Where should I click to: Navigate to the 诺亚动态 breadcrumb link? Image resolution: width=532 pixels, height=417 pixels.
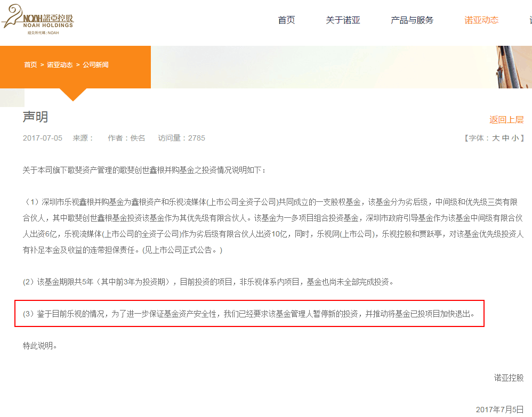click(x=60, y=64)
